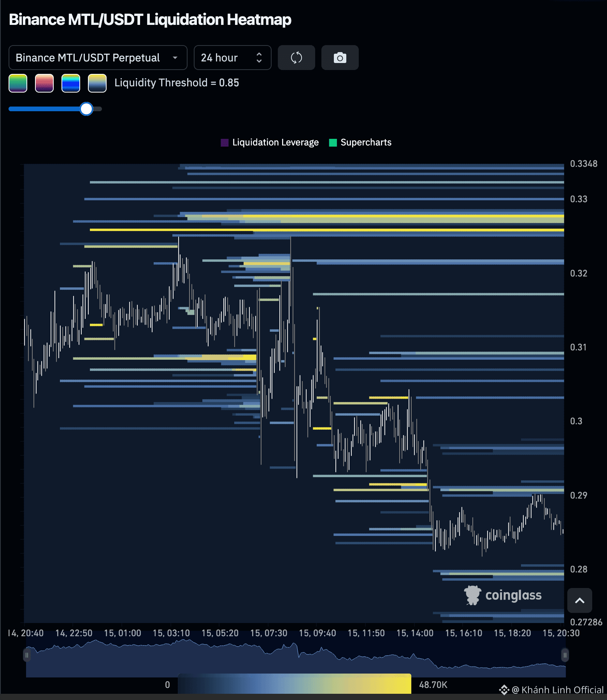Screen dimensions: 607x700
Task: Click the scroll-to-top chevron button
Action: pyautogui.click(x=580, y=600)
